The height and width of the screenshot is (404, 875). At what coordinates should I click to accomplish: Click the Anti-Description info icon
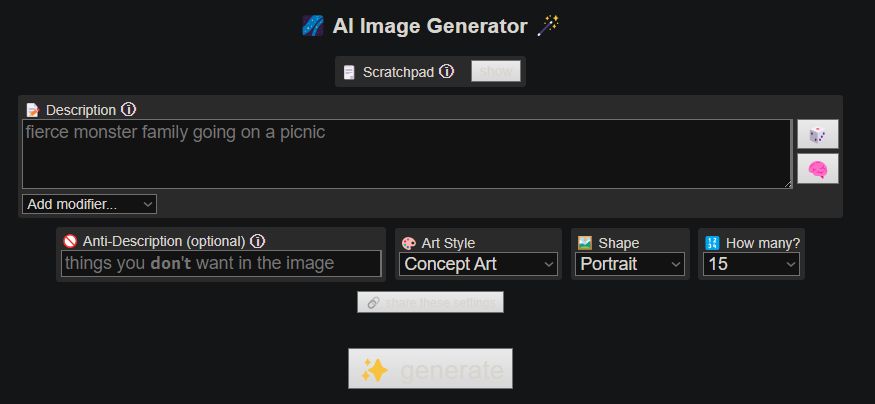point(258,241)
